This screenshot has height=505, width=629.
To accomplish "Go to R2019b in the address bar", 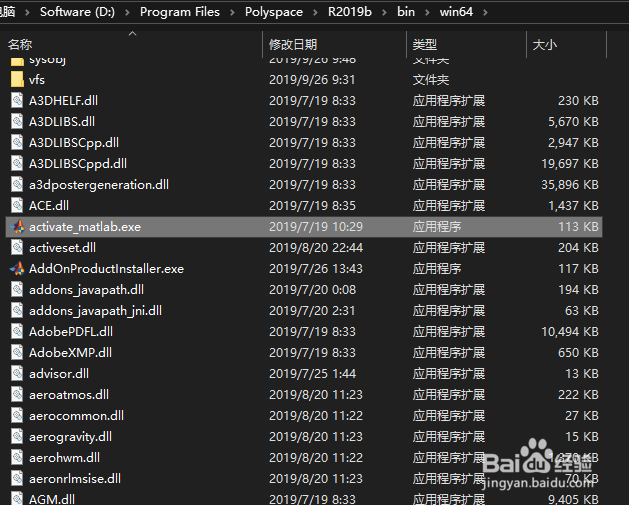I will (x=350, y=12).
